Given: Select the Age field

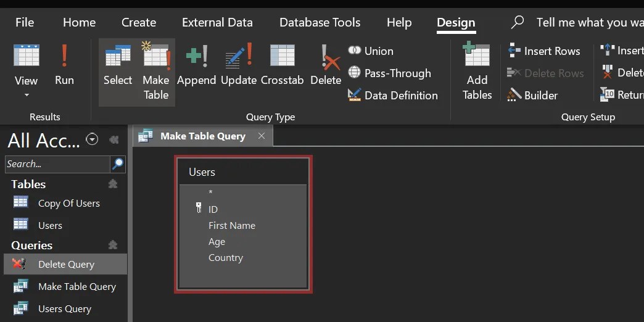Looking at the screenshot, I should 217,242.
